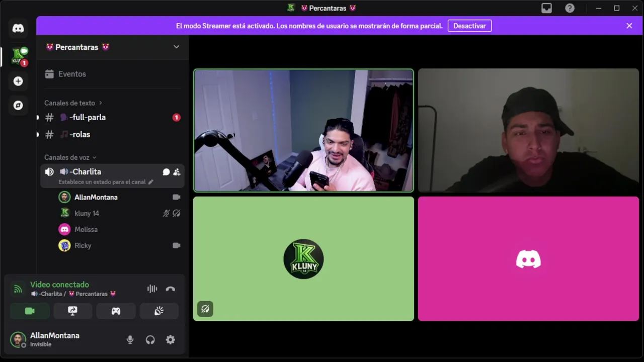Viewport: 644px width, 362px height.
Task: Expand the Canales de texto category
Action: 73,103
